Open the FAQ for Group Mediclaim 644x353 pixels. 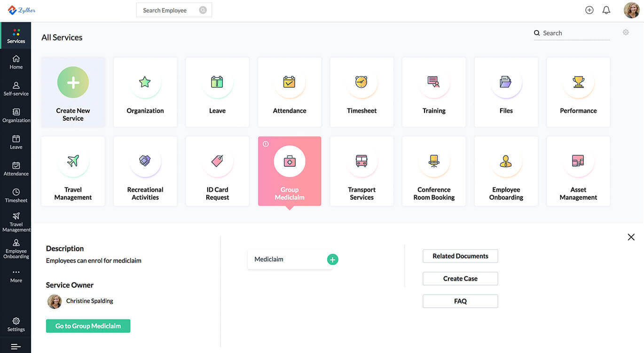click(x=460, y=301)
